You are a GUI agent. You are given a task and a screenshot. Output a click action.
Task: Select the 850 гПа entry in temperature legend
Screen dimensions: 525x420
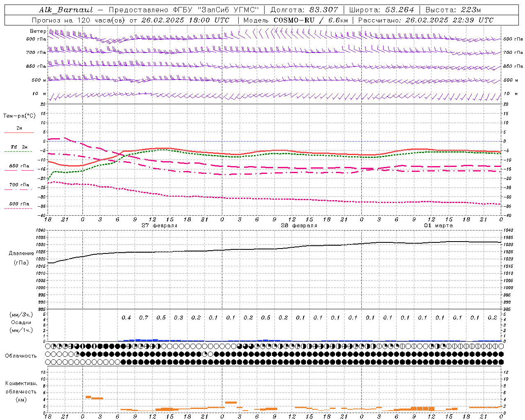click(19, 166)
